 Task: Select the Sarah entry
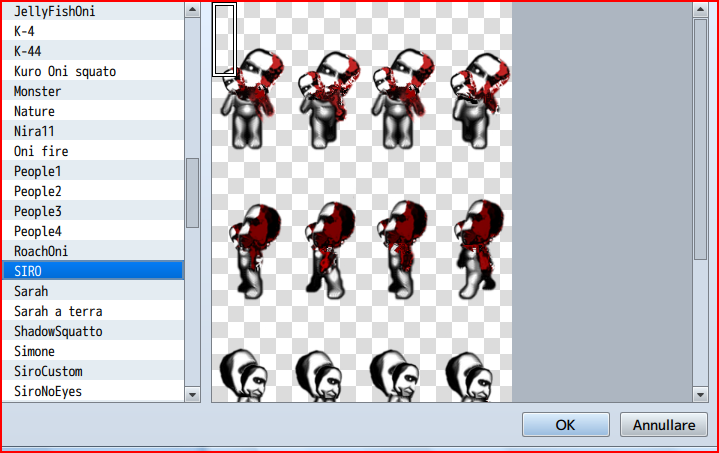tap(93, 291)
